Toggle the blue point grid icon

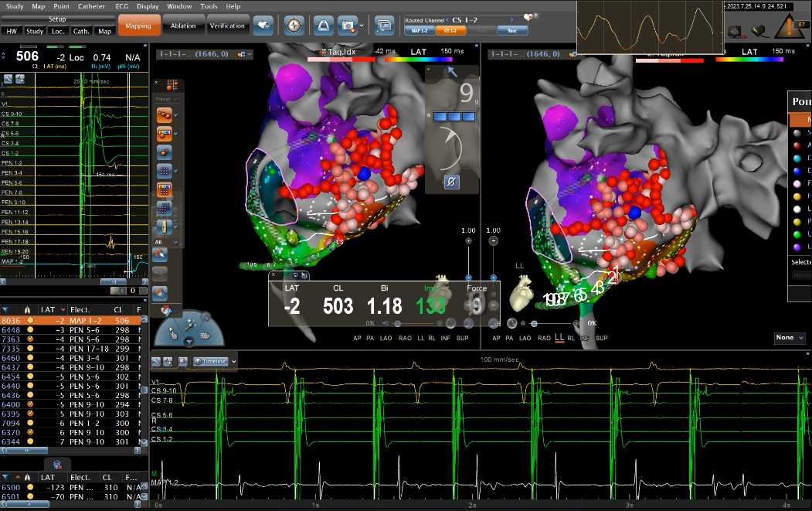pos(164,171)
